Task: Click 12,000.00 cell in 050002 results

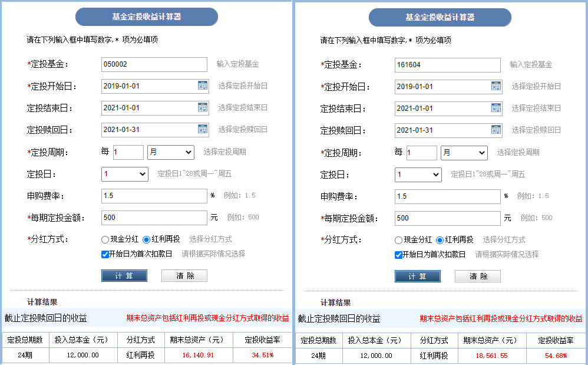Action: pos(83,355)
